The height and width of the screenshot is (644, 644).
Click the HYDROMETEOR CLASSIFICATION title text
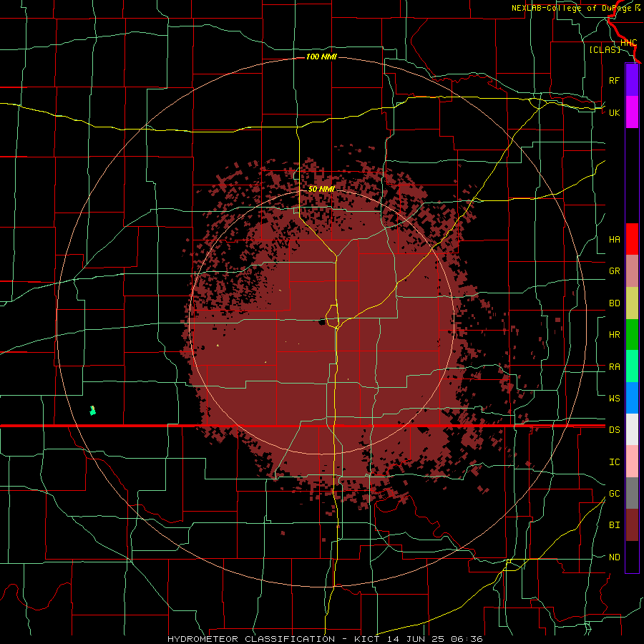(251, 639)
